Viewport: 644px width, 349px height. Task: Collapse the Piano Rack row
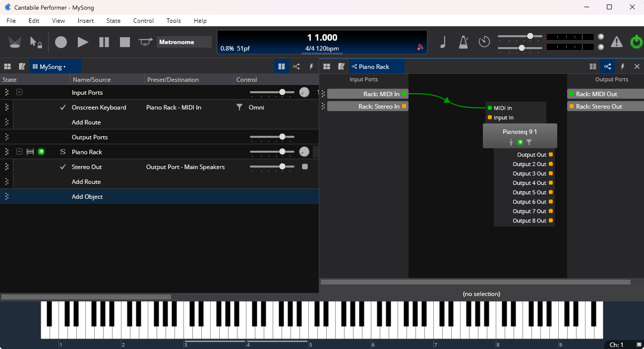click(x=19, y=152)
